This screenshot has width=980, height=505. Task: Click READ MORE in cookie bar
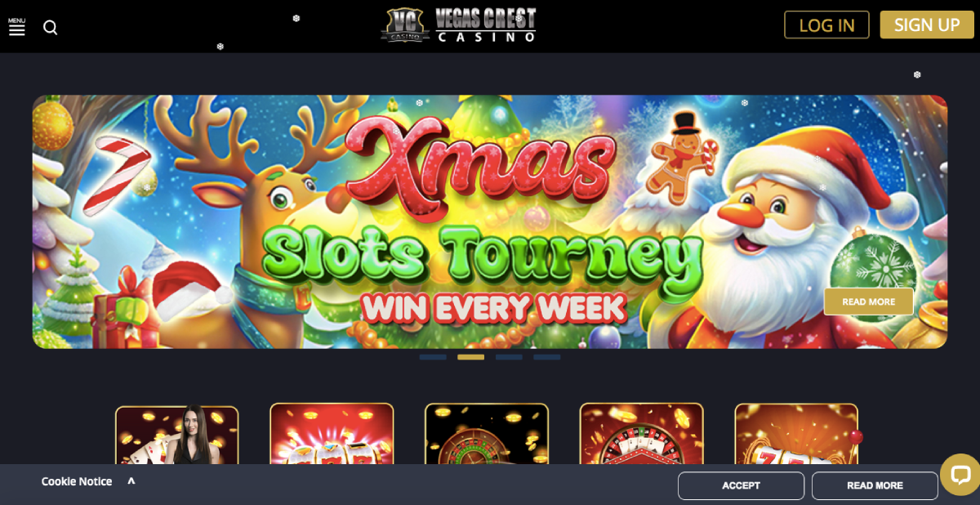(875, 485)
